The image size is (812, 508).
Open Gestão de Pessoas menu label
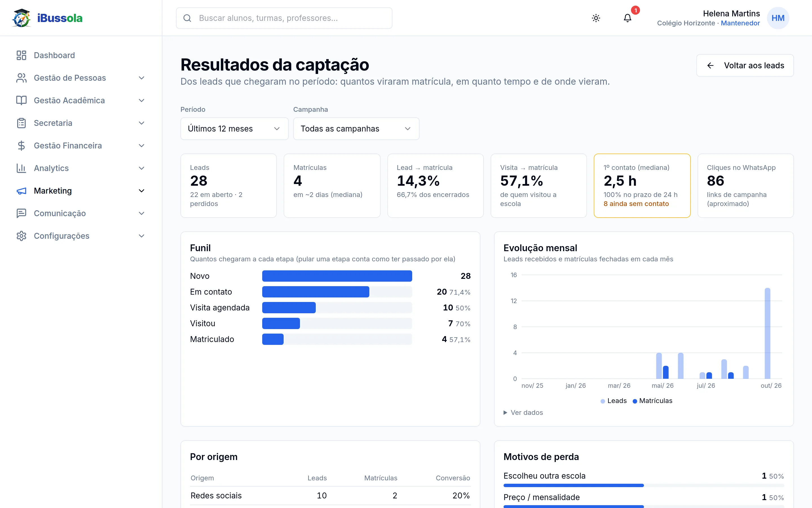point(70,78)
